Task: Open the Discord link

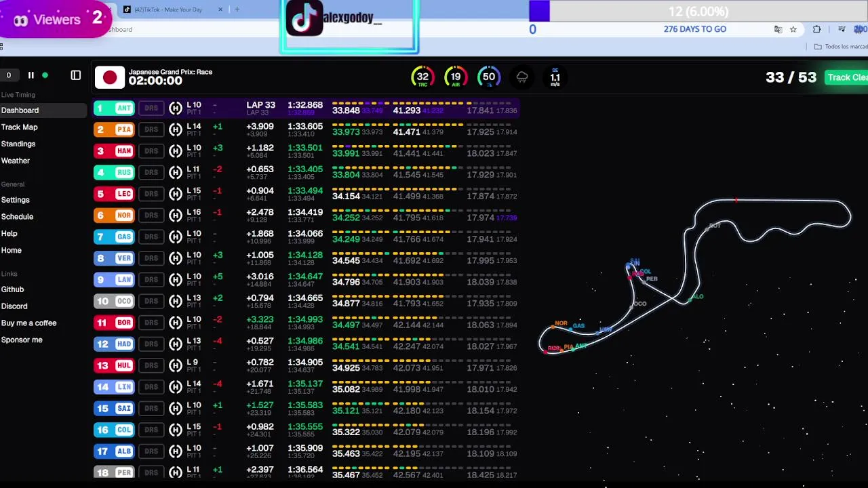Action: [x=14, y=306]
